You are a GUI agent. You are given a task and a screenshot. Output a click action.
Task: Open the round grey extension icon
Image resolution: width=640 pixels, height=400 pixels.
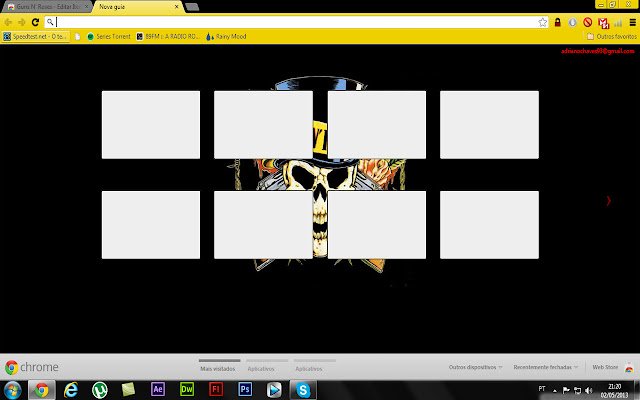pyautogui.click(x=572, y=22)
